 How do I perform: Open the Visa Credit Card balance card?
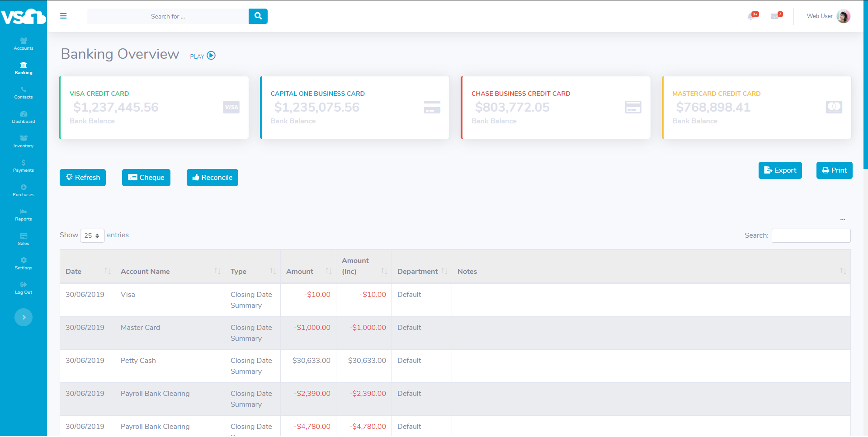(x=154, y=108)
